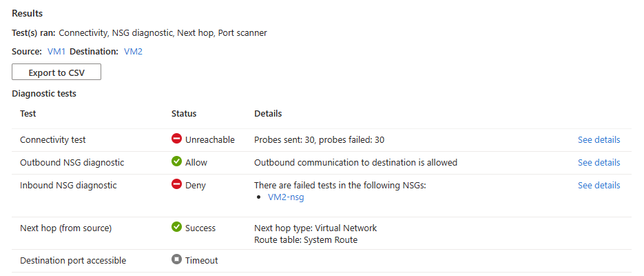The height and width of the screenshot is (276, 644).
Task: Click the Test column header
Action: point(28,113)
